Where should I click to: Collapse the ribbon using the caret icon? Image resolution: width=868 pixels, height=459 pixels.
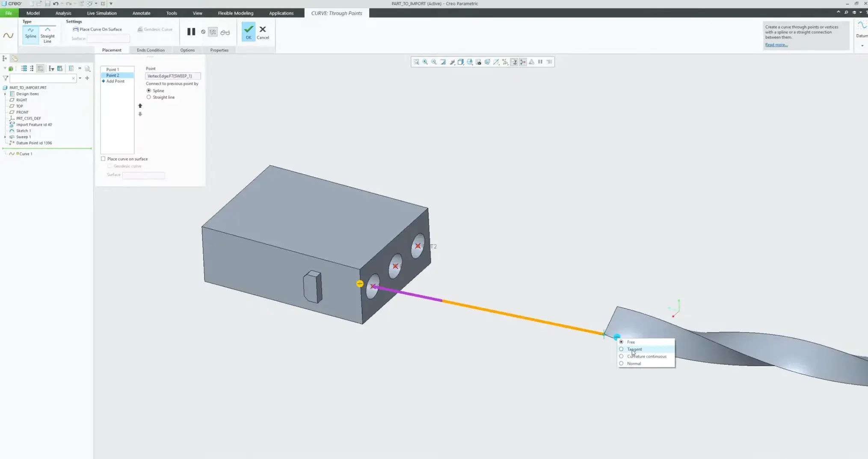tap(838, 12)
